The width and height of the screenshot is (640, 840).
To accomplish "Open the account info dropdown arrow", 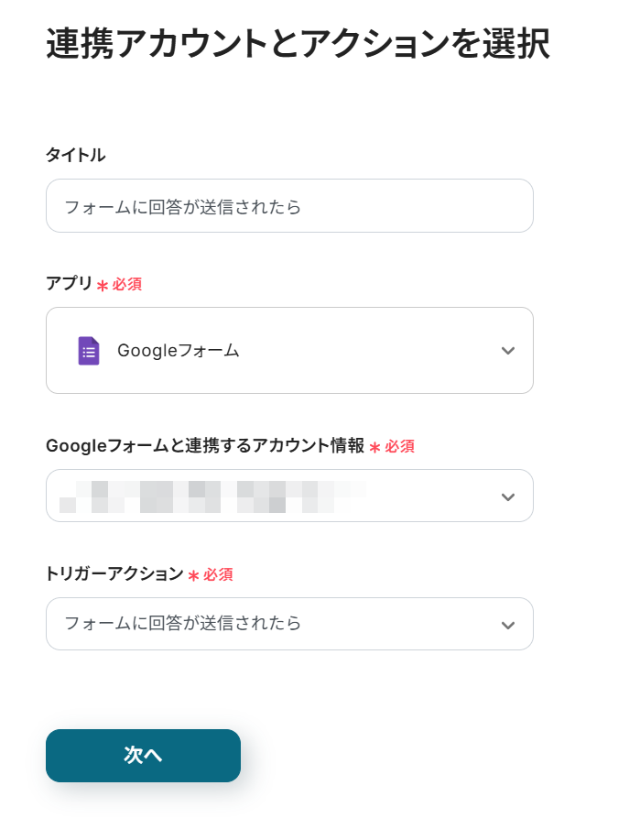I will point(508,496).
